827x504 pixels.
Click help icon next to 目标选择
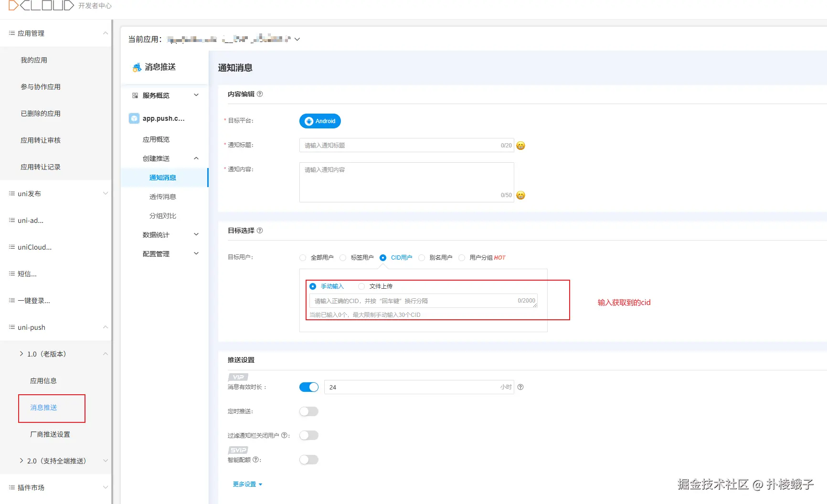click(260, 231)
